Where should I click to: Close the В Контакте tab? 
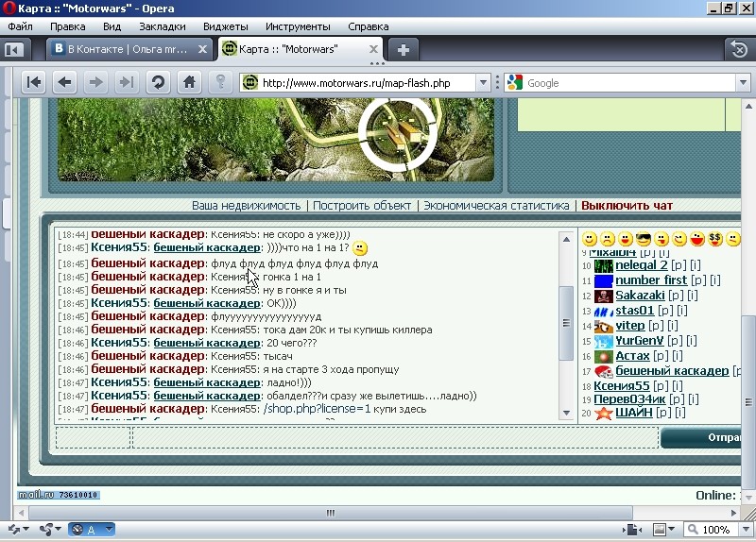point(202,49)
